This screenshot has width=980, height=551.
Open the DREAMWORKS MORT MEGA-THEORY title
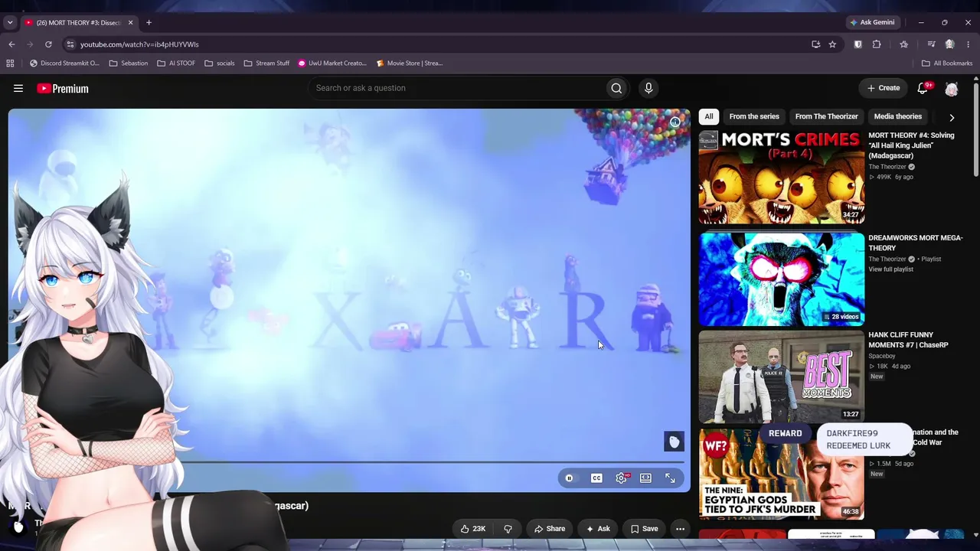point(915,243)
